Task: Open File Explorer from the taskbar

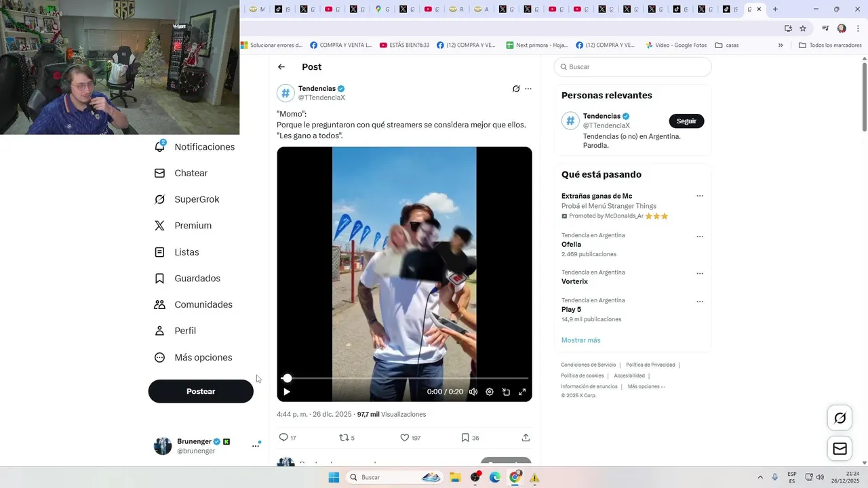Action: (x=455, y=477)
